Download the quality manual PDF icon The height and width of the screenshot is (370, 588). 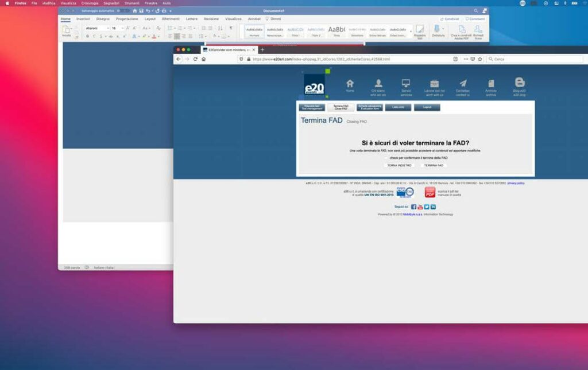pyautogui.click(x=430, y=193)
